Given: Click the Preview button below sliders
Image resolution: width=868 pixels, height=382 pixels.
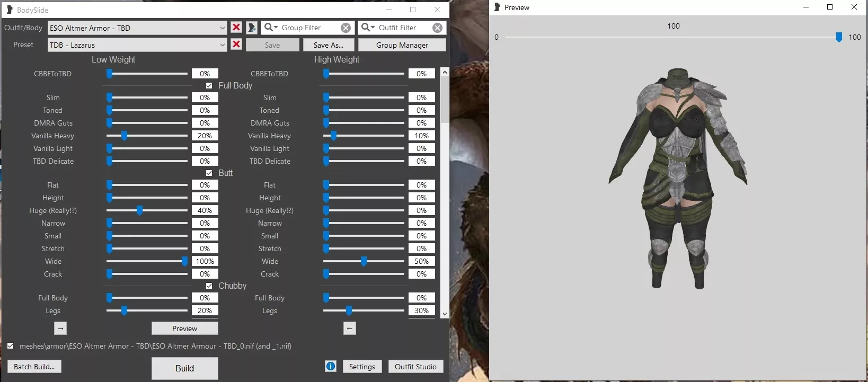Looking at the screenshot, I should (184, 328).
